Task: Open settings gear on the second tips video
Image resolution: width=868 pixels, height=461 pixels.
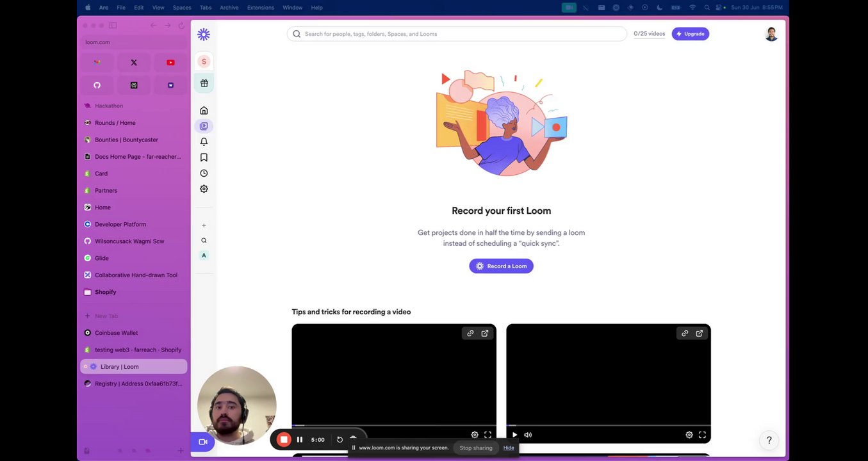Action: click(x=689, y=435)
